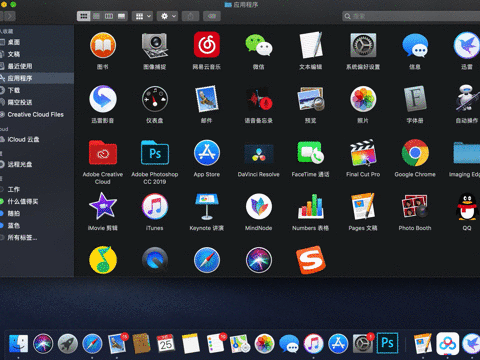Select the MindNode app icon

tap(259, 206)
